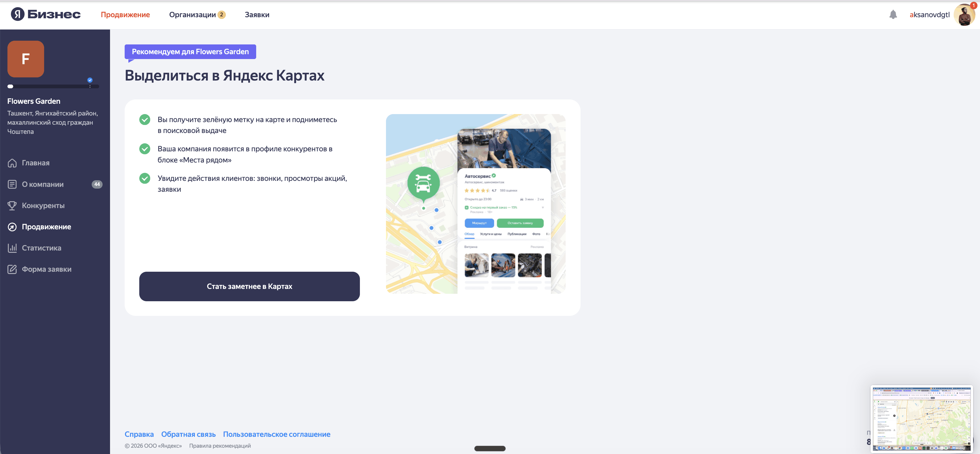Image resolution: width=980 pixels, height=454 pixels.
Task: Open Форма заявки sidebar section
Action: (46, 269)
